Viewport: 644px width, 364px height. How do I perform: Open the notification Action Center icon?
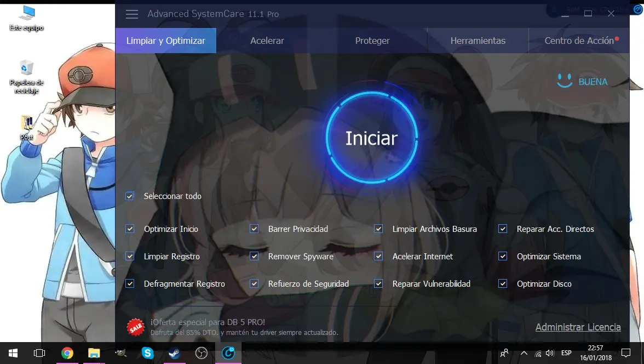[626, 353]
